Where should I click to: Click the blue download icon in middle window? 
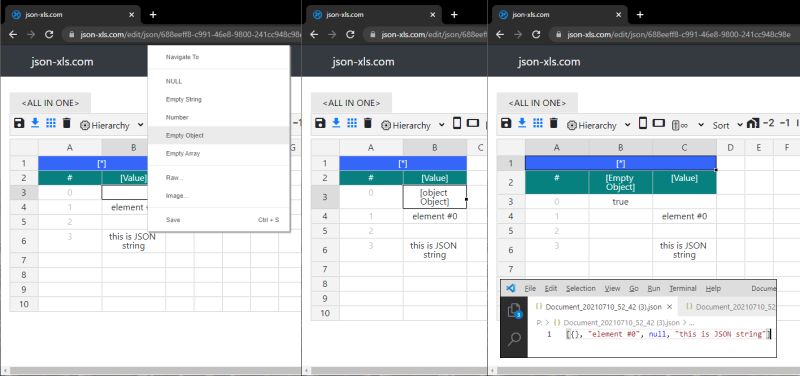336,123
